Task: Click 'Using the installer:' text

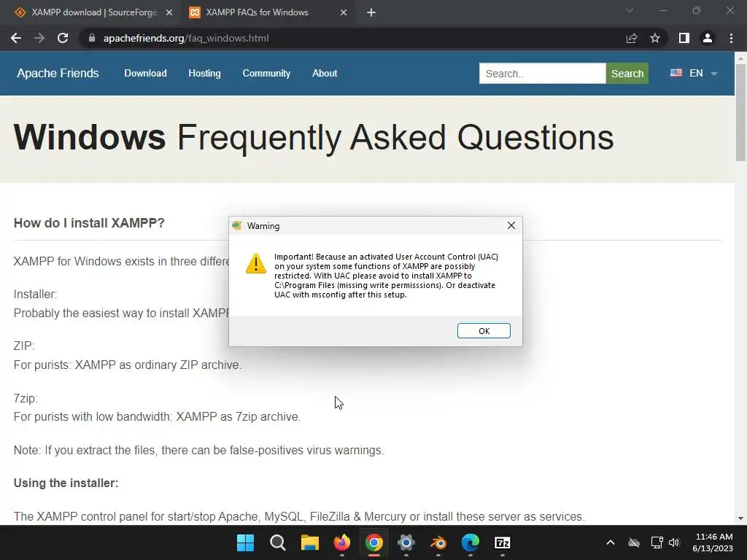Action: coord(66,483)
